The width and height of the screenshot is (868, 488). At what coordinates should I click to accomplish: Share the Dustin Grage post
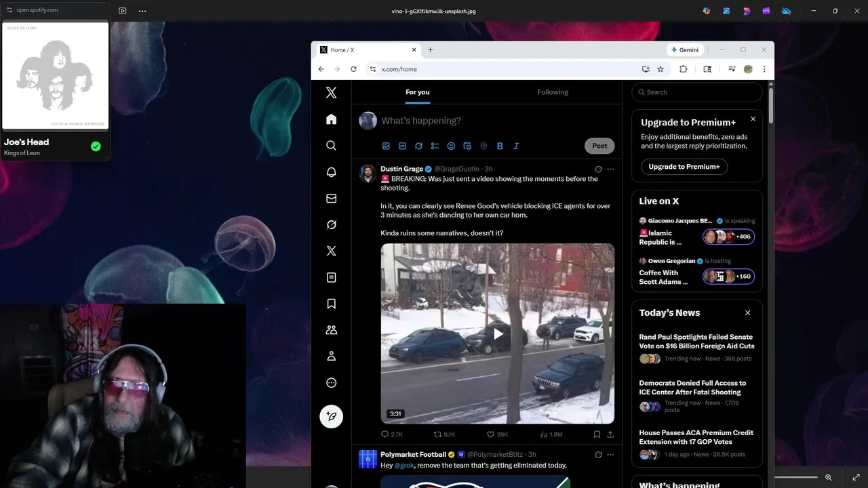[610, 434]
